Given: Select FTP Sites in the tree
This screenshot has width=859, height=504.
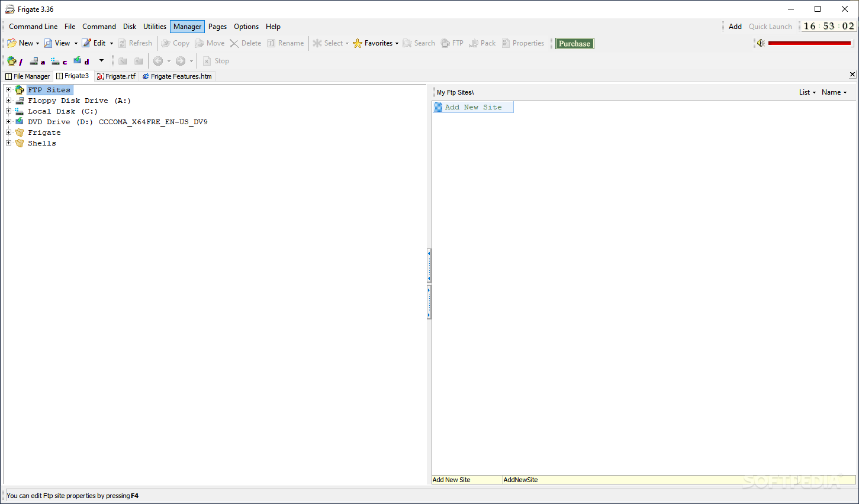Looking at the screenshot, I should (49, 90).
